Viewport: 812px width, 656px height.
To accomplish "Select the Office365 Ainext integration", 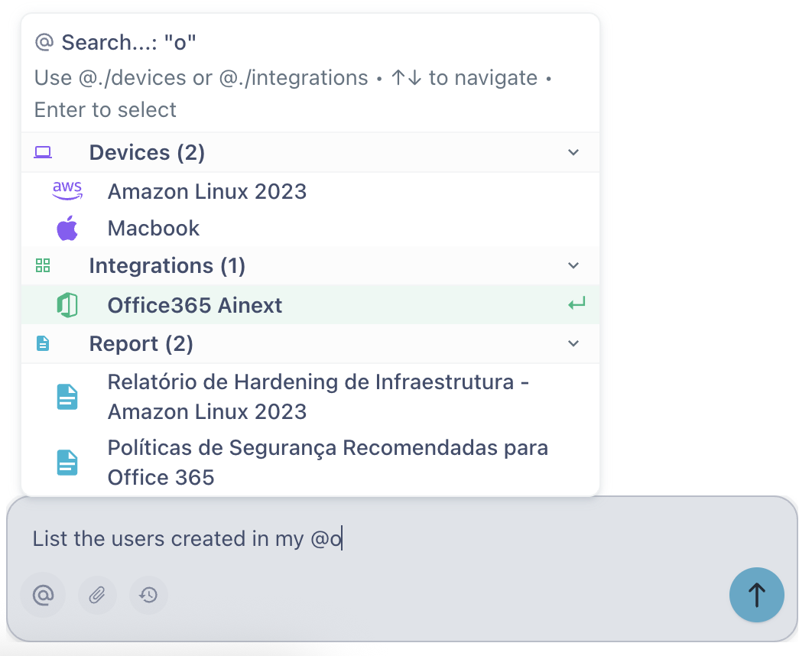I will (194, 304).
